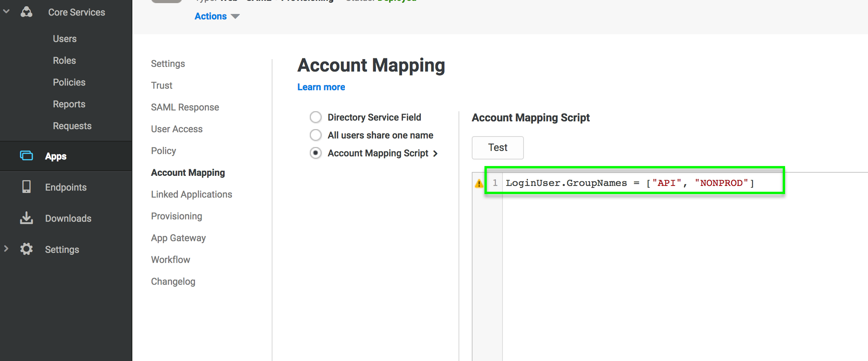This screenshot has height=361, width=868.
Task: Click the Settings gear icon in sidebar
Action: 26,249
